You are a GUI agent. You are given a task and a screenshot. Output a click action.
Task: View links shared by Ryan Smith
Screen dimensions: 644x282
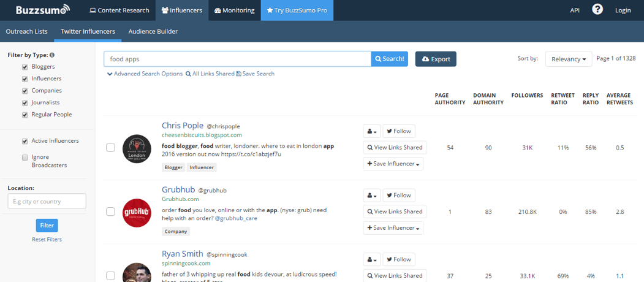pyautogui.click(x=395, y=275)
